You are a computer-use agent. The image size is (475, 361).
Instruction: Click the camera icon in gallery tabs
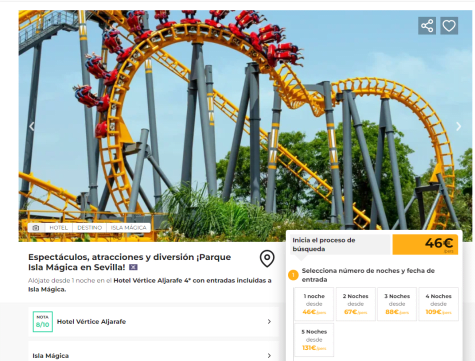click(36, 228)
